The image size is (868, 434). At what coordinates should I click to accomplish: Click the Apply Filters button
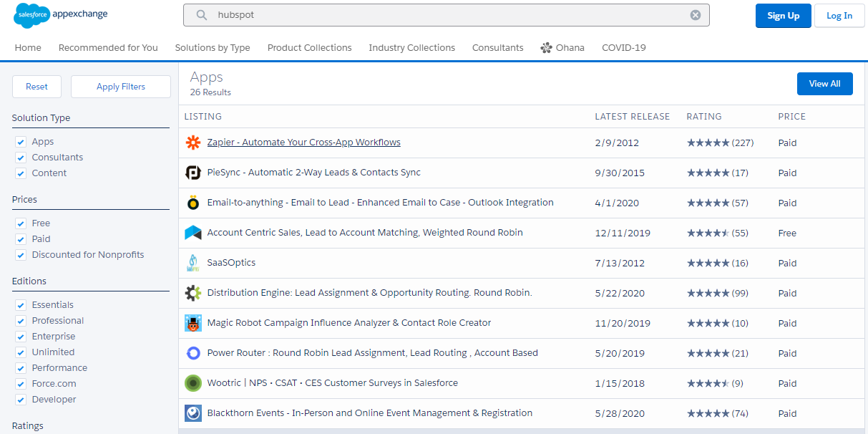[121, 87]
